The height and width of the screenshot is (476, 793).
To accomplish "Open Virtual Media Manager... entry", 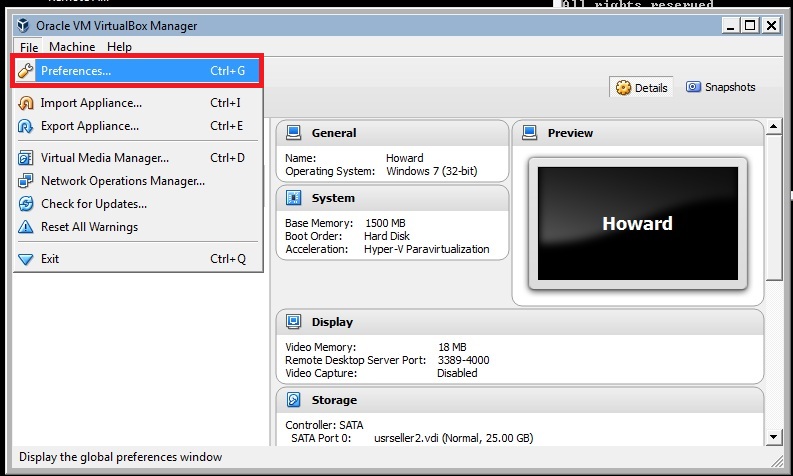I will pos(137,158).
